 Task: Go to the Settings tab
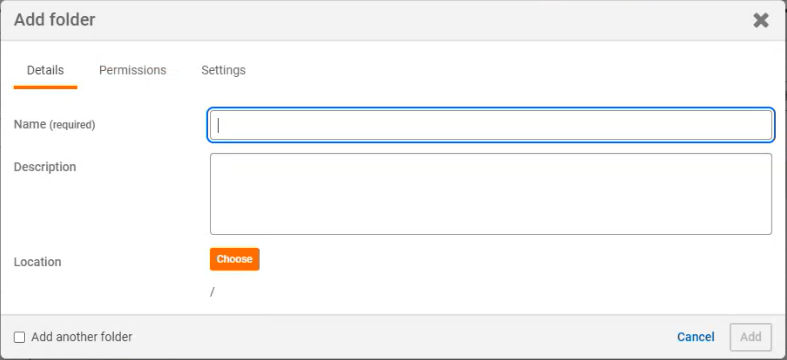pos(223,70)
